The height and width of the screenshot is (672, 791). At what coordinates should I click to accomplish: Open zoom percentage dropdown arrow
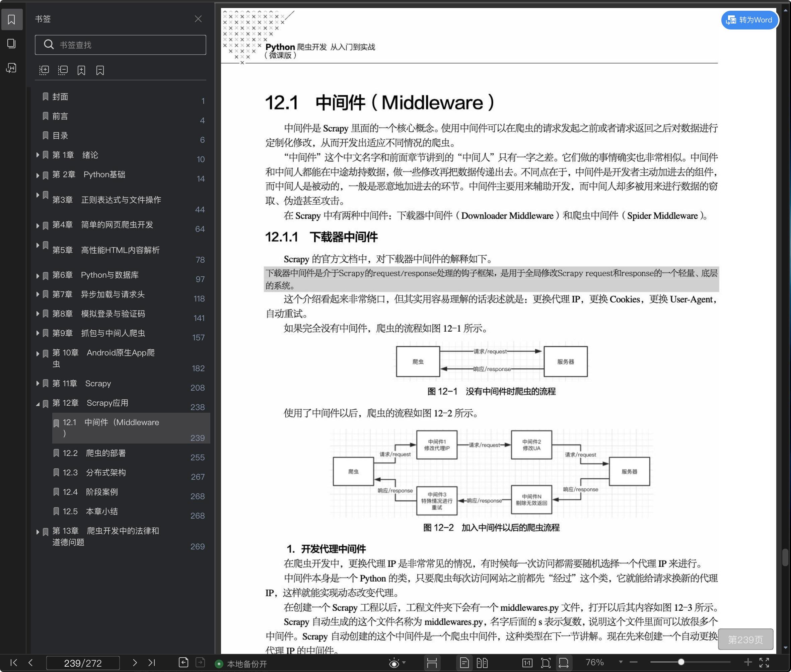pyautogui.click(x=621, y=662)
